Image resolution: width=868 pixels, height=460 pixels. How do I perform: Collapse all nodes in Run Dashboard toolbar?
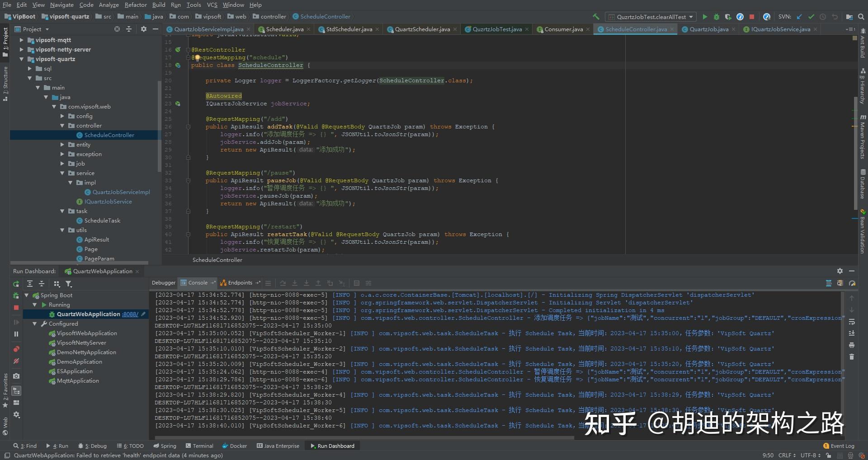pyautogui.click(x=42, y=284)
